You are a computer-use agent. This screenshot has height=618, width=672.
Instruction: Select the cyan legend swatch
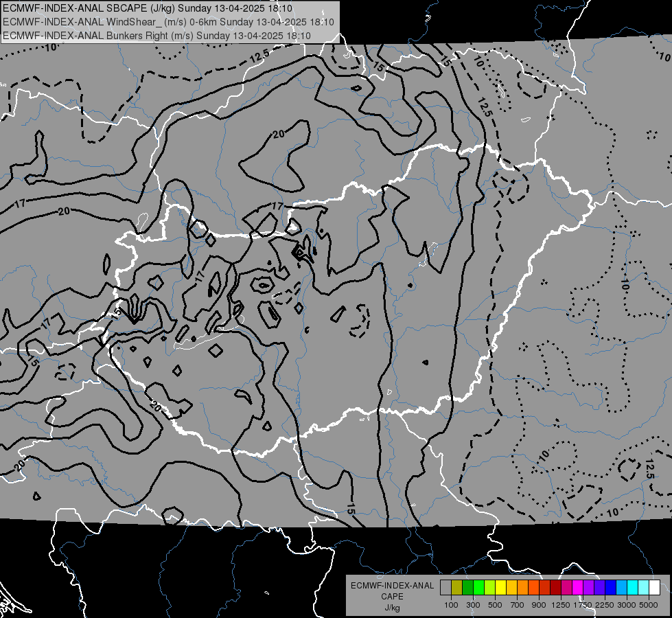pyautogui.click(x=633, y=588)
